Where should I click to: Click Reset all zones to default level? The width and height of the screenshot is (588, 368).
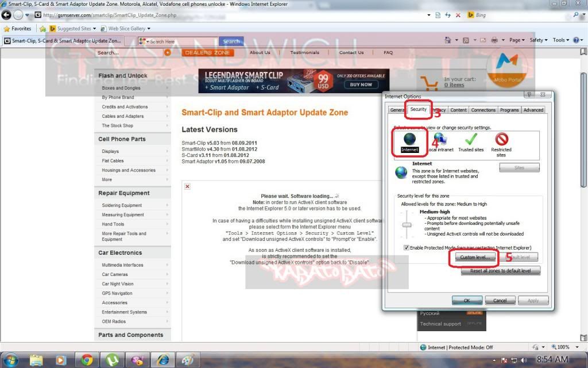pos(501,271)
